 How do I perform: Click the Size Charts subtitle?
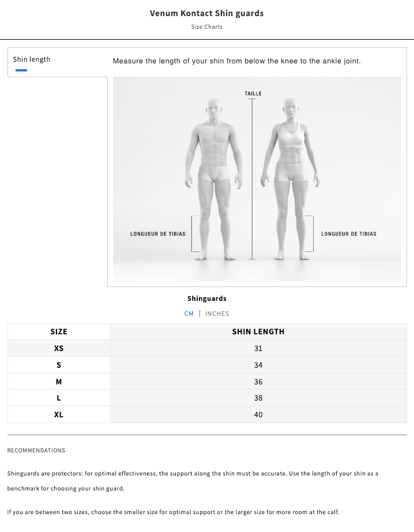click(206, 27)
